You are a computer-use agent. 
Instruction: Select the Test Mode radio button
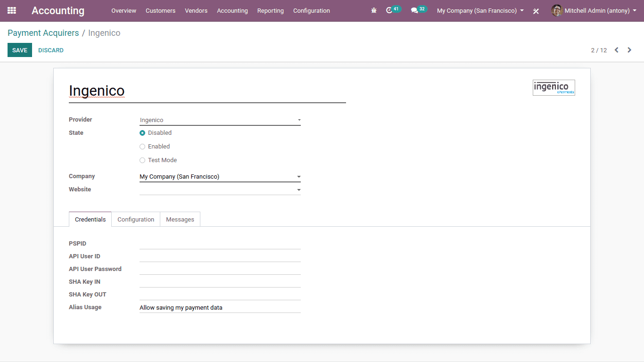tap(142, 160)
